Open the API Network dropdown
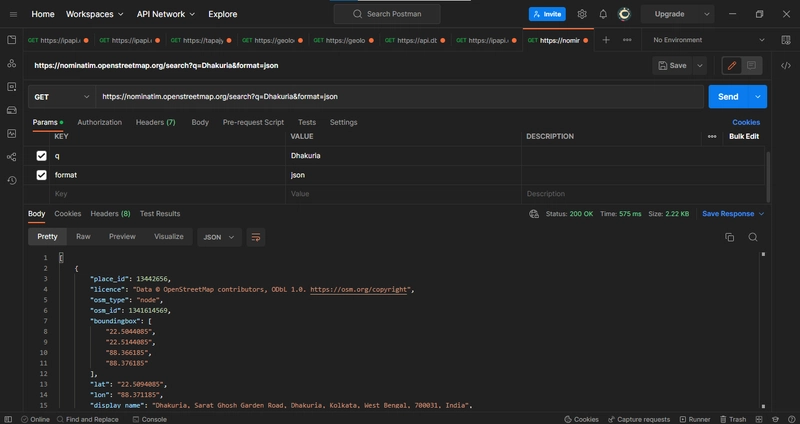Viewport: 800px width, 424px height. click(x=166, y=14)
